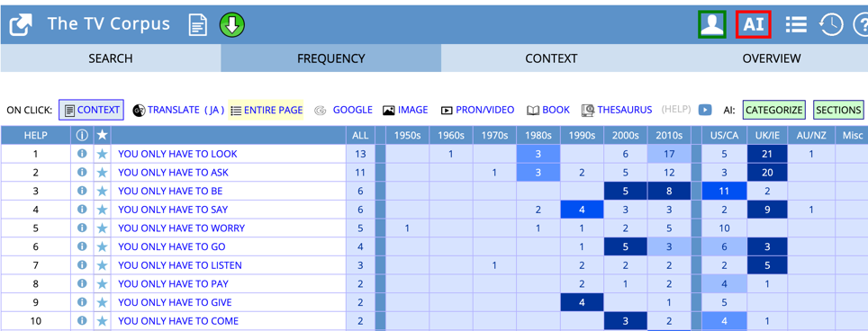Select the ENTIRE PAGE on-click option

coord(267,110)
